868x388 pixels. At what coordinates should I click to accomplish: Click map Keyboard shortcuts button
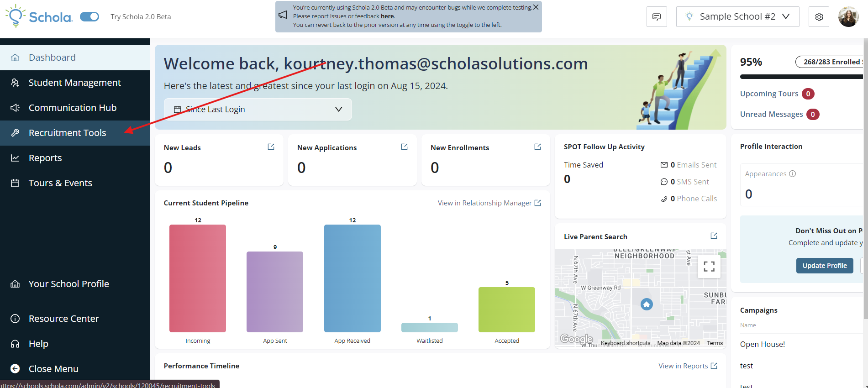pyautogui.click(x=625, y=343)
